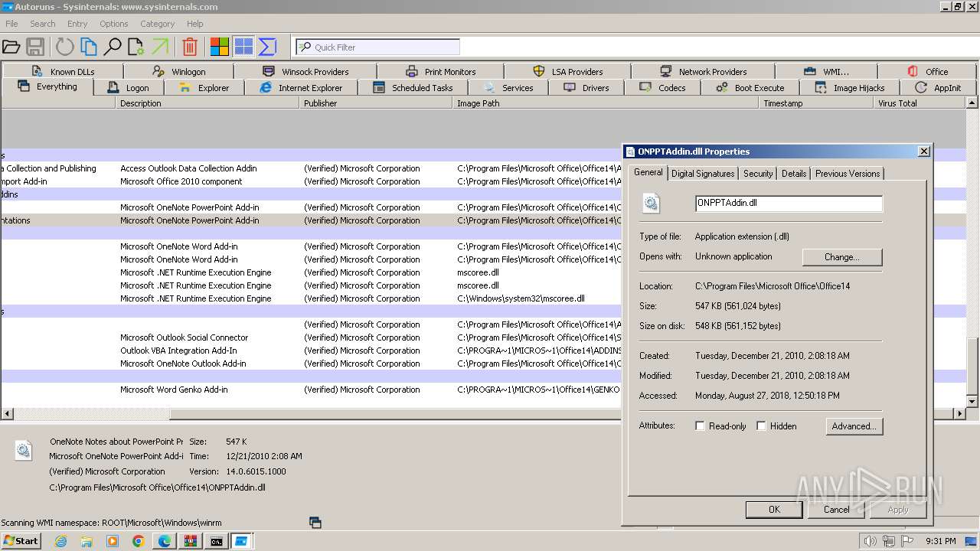Switch to the Winlogon tab
Viewport: 980px width, 551px height.
click(x=179, y=71)
